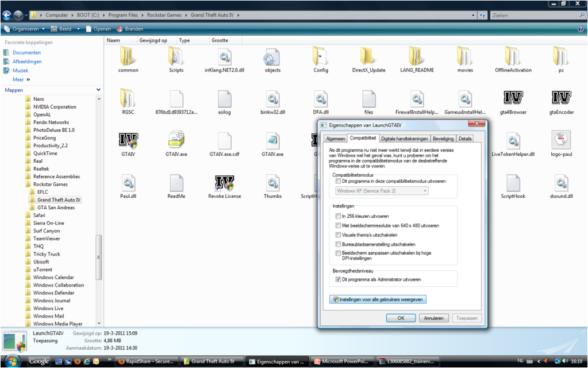Open the RGSC folder icon
Screen dimensions: 588x368
coord(128,99)
